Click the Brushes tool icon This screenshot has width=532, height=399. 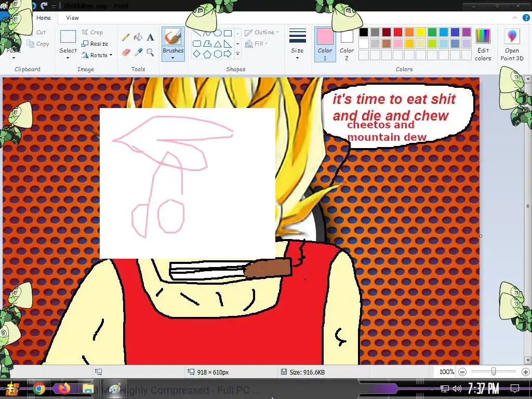pyautogui.click(x=173, y=37)
